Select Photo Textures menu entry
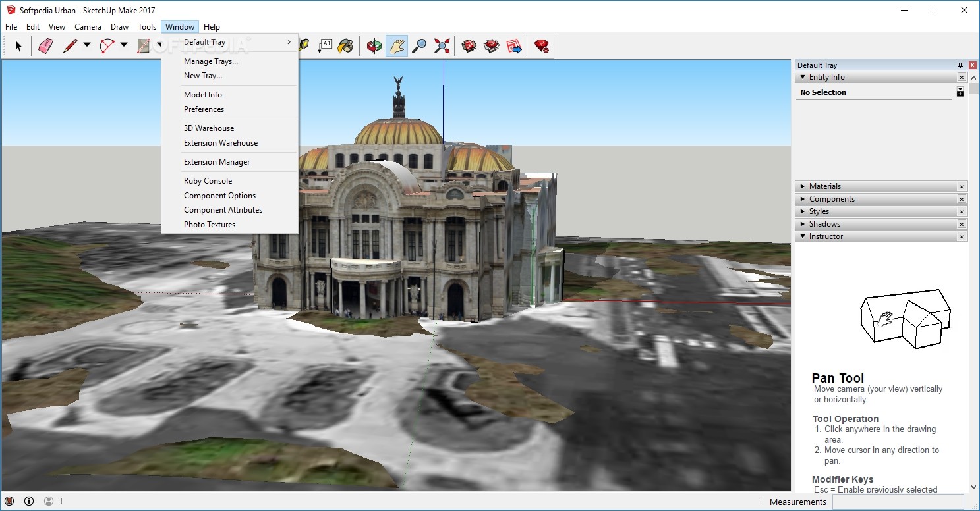The width and height of the screenshot is (980, 511). pyautogui.click(x=230, y=225)
